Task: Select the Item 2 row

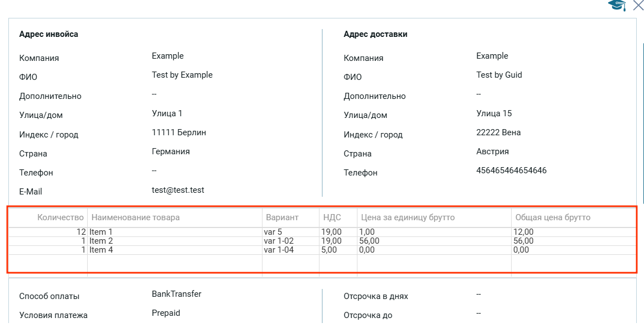Action: tap(101, 241)
